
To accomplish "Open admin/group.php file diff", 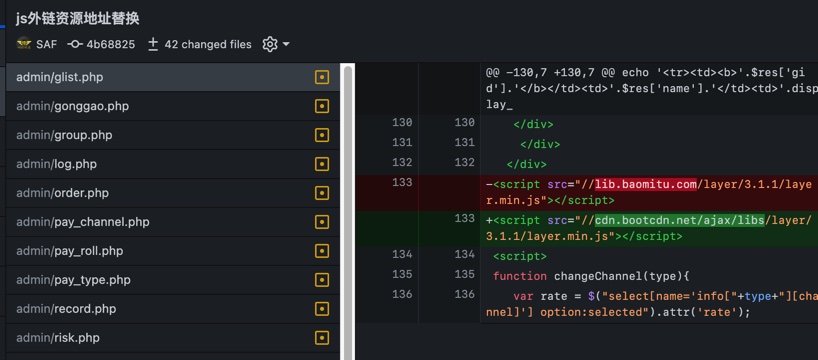I will click(x=173, y=135).
